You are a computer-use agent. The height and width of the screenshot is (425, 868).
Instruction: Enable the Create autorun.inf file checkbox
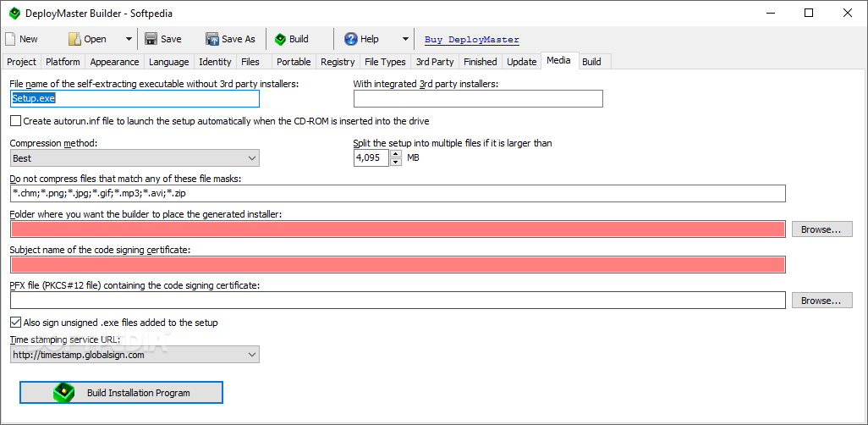(15, 121)
